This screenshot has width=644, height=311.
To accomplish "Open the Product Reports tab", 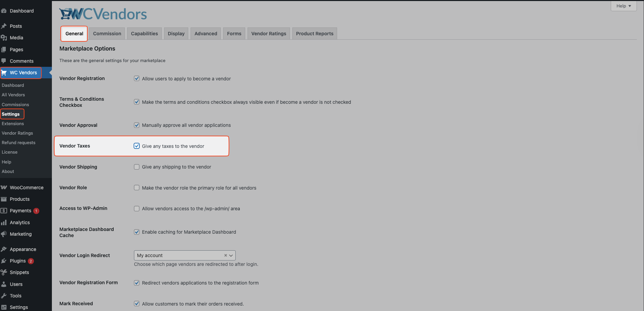I will [x=315, y=34].
